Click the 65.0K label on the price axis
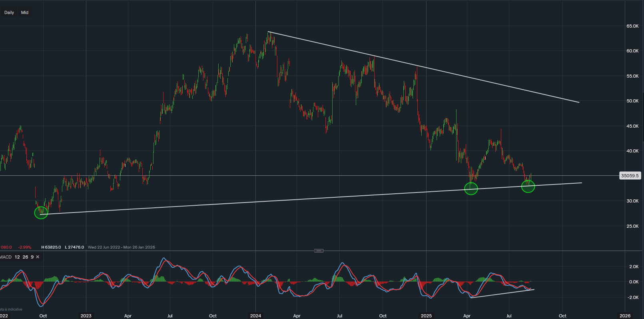This screenshot has height=319, width=644. click(632, 26)
